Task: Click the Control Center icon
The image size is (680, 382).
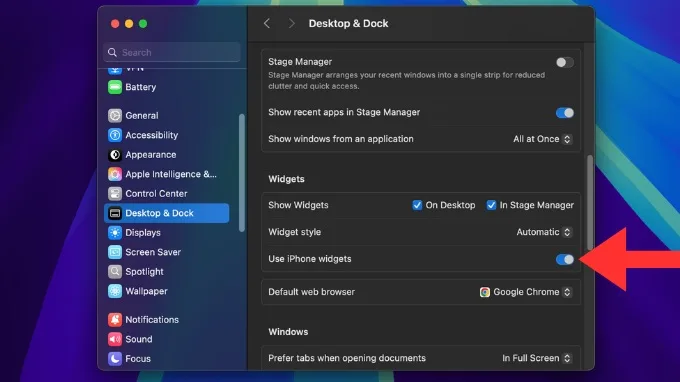Action: pos(115,194)
